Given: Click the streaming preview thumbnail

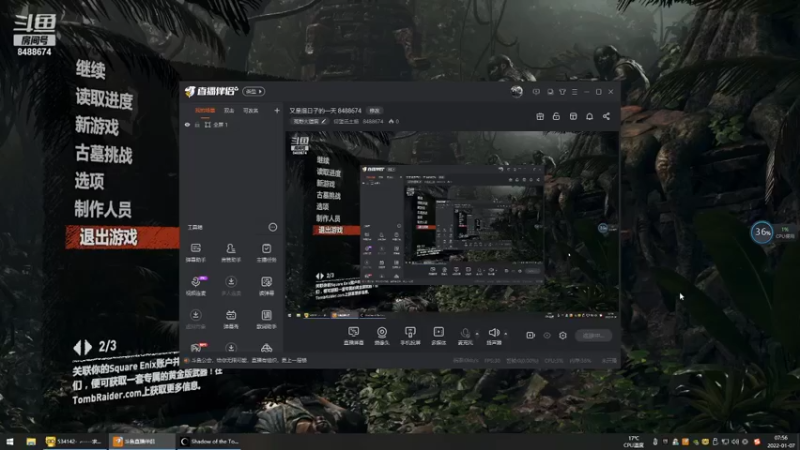Looking at the screenshot, I should pyautogui.click(x=452, y=226).
